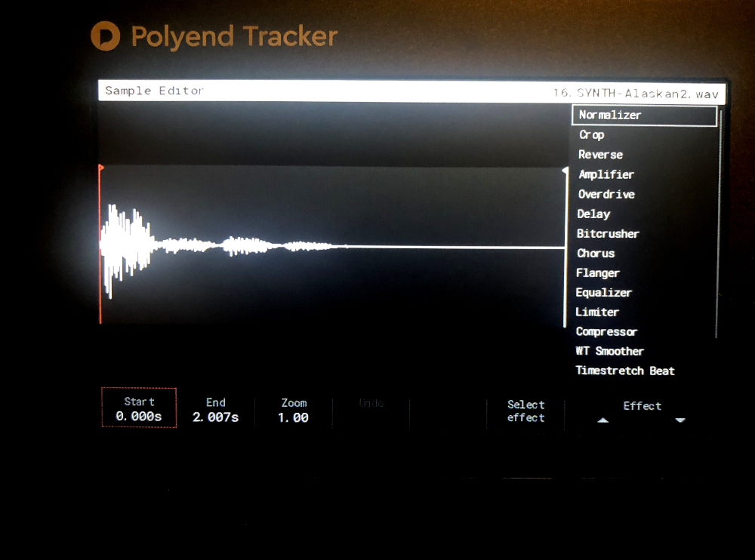Click the Polyend logo icon

coord(106,36)
